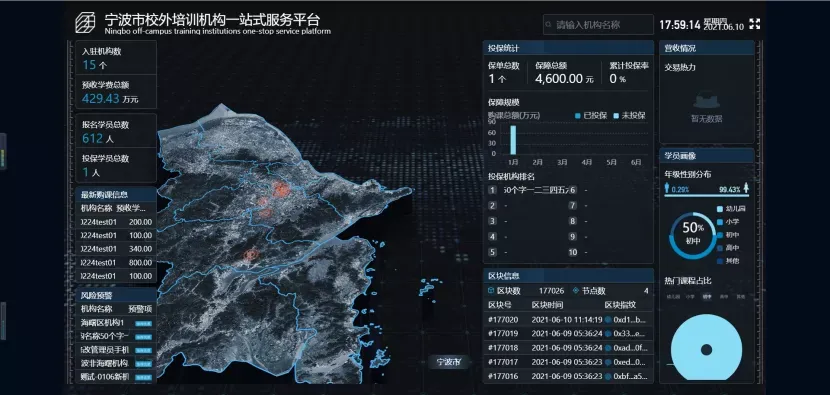Select the 幼儿园 tab under 热门课程占比
The image size is (830, 395).
(x=673, y=297)
